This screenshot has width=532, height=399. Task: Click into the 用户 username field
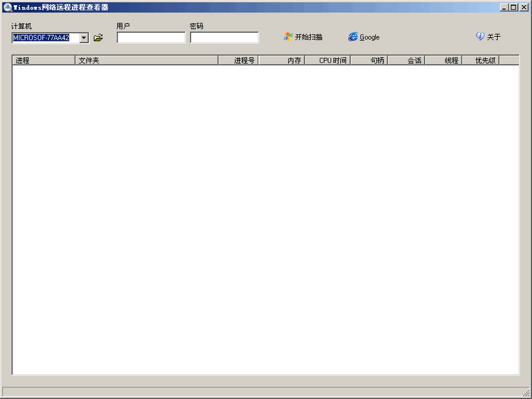pos(151,38)
